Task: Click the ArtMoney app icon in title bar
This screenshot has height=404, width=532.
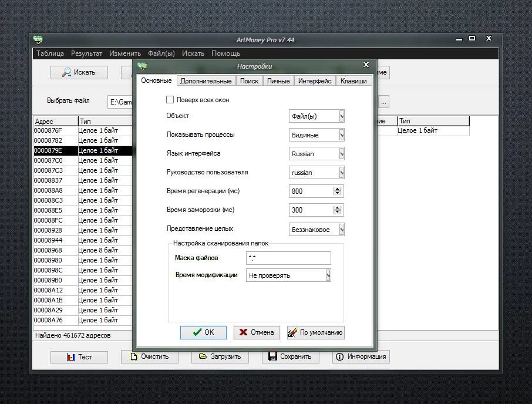Action: [x=38, y=40]
